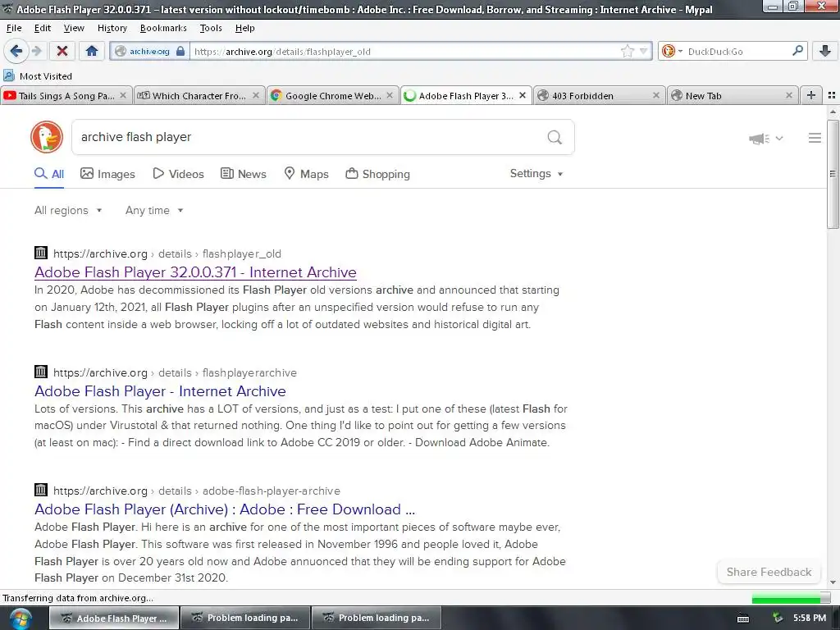Close the Google Chrome Web tab
The image size is (840, 630).
(x=390, y=95)
